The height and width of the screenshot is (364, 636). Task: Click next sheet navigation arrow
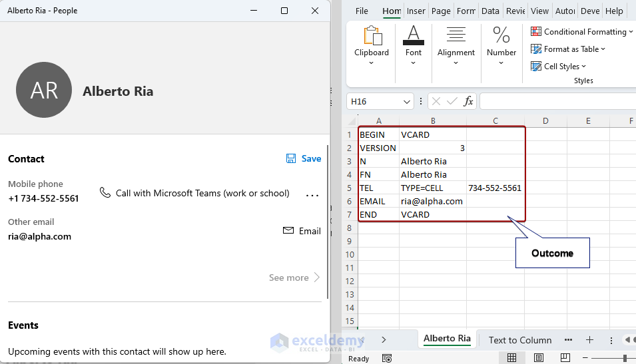(384, 339)
